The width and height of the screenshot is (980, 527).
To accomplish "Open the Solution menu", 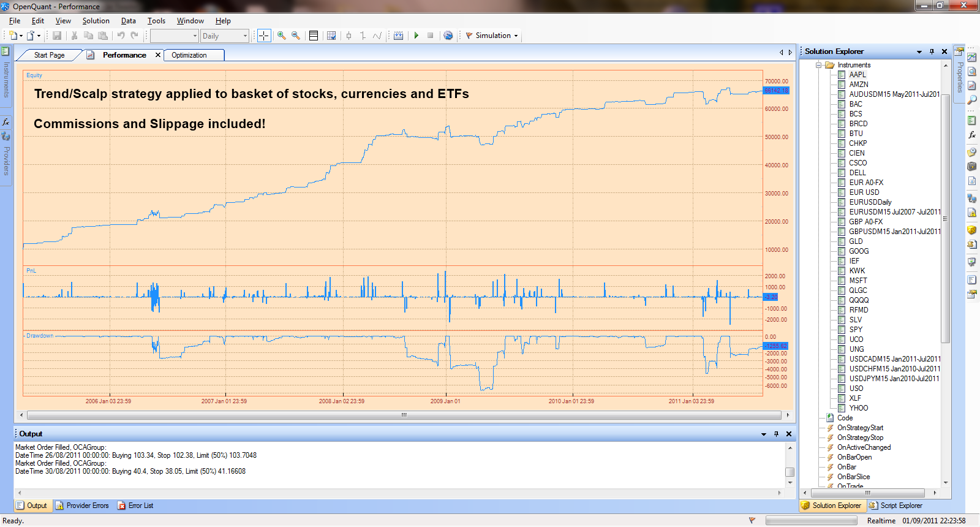I will 96,21.
